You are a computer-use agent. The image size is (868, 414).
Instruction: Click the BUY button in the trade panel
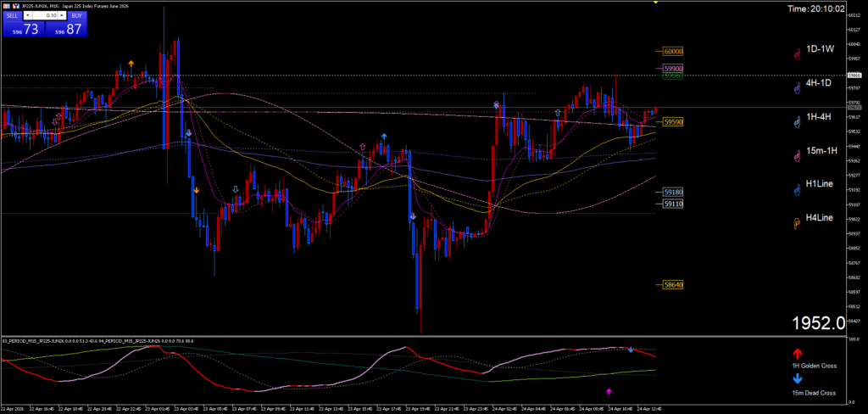pyautogui.click(x=77, y=15)
